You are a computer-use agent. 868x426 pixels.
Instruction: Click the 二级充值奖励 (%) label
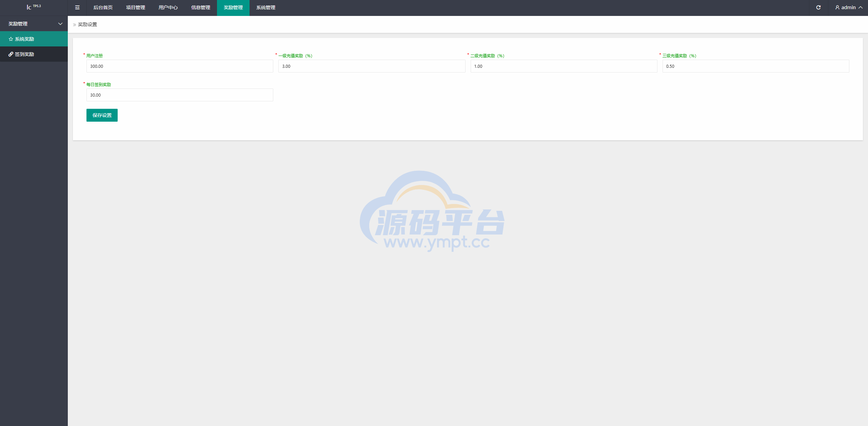click(488, 56)
